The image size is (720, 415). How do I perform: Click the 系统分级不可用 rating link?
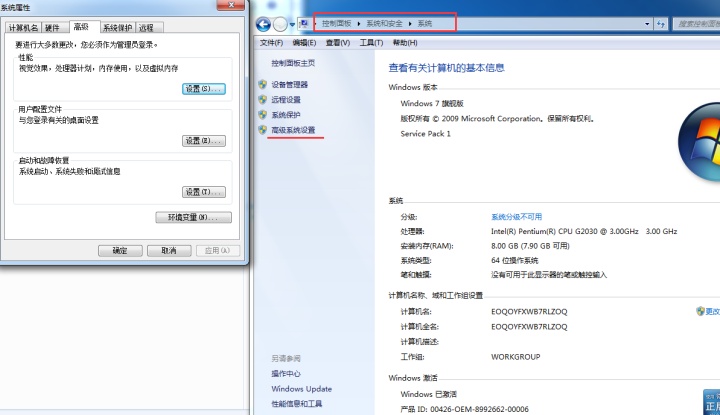click(517, 217)
